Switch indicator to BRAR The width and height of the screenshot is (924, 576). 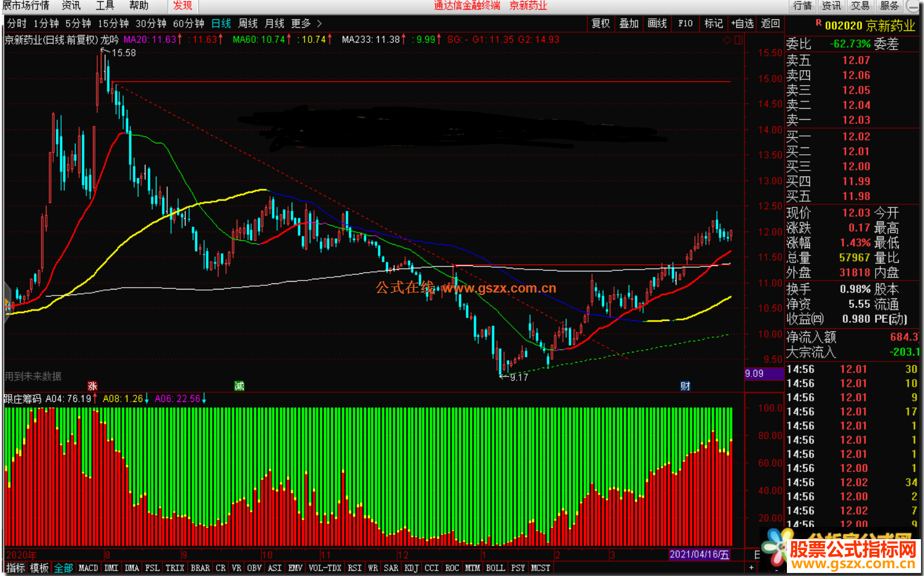point(200,568)
